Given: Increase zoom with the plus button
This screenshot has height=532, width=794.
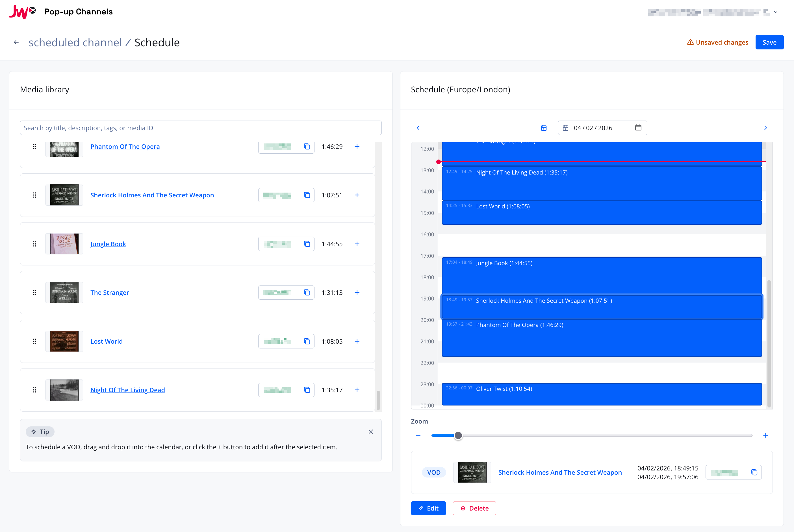Looking at the screenshot, I should click(x=765, y=435).
